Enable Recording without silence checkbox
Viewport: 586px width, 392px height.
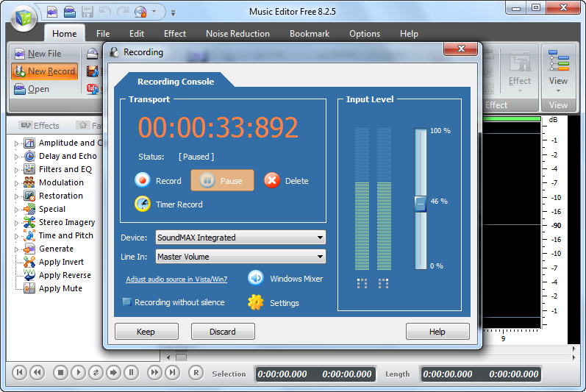[127, 302]
